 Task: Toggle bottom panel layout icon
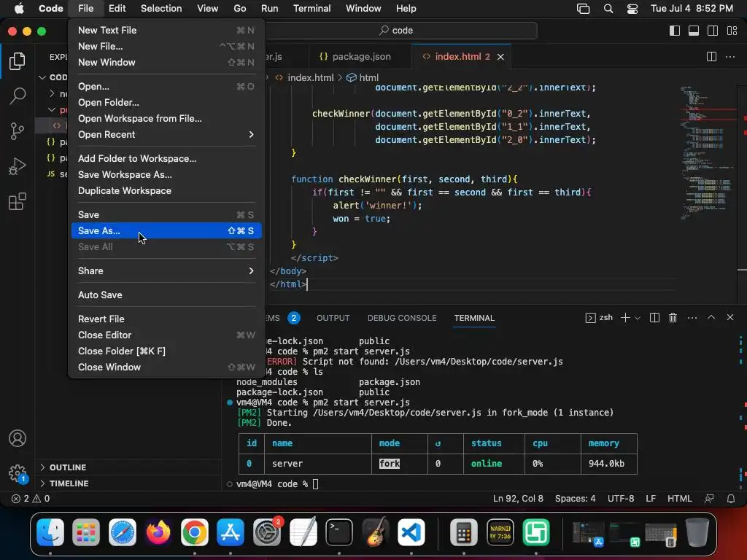tap(694, 31)
